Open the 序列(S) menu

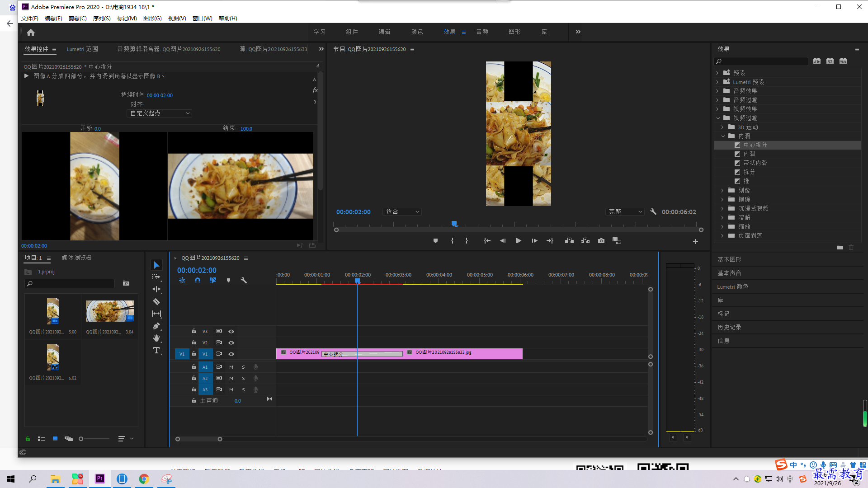tap(102, 18)
